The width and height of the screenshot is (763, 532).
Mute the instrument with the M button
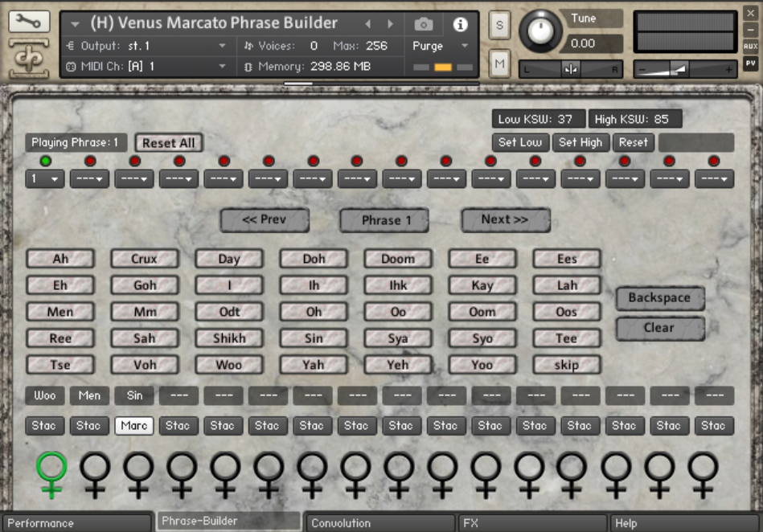499,63
